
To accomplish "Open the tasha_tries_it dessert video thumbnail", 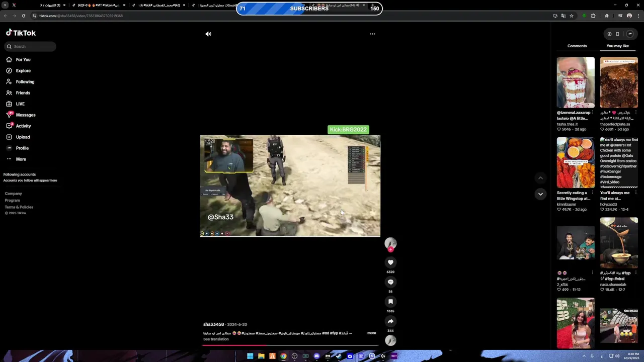I will point(576,82).
